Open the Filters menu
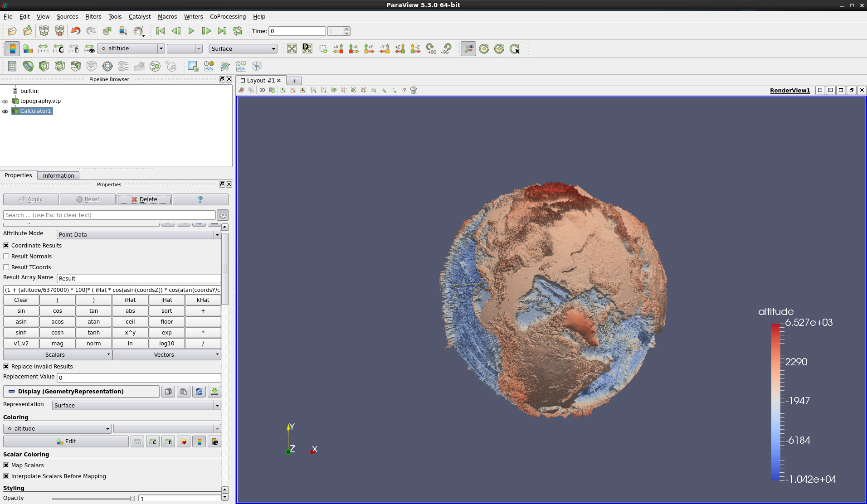 point(93,17)
